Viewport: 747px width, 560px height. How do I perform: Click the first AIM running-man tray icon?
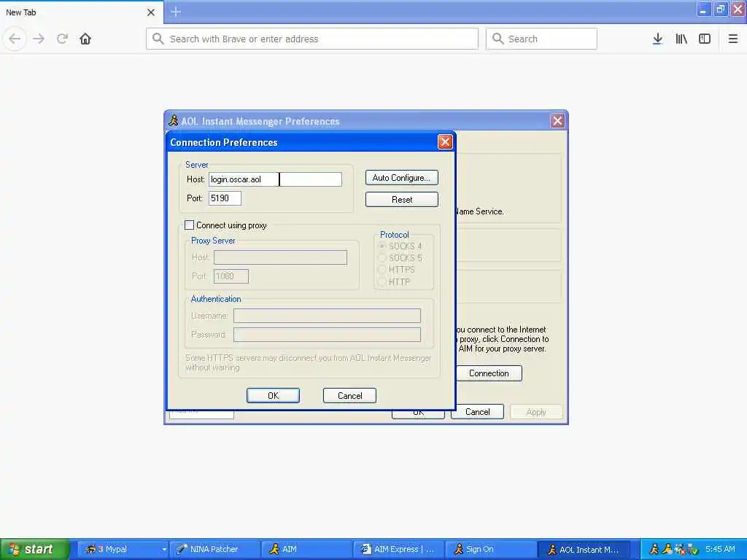click(654, 550)
